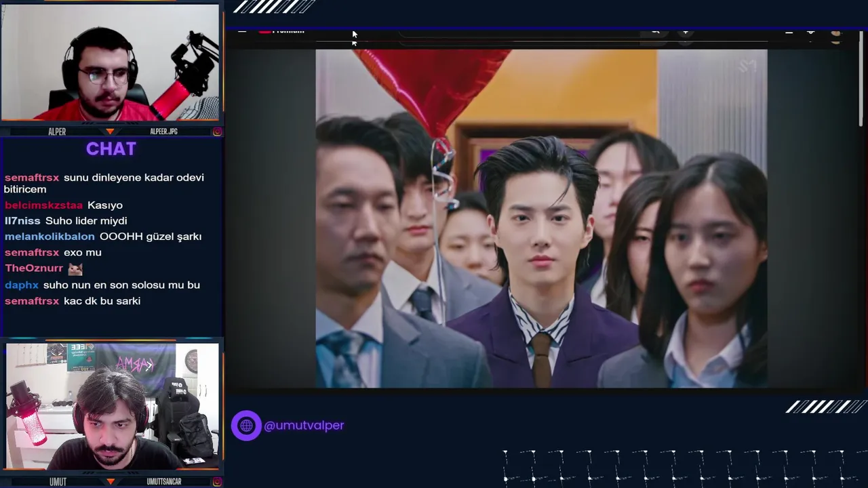Open the Instagram icon next to ALPEER.JPG

tap(217, 131)
